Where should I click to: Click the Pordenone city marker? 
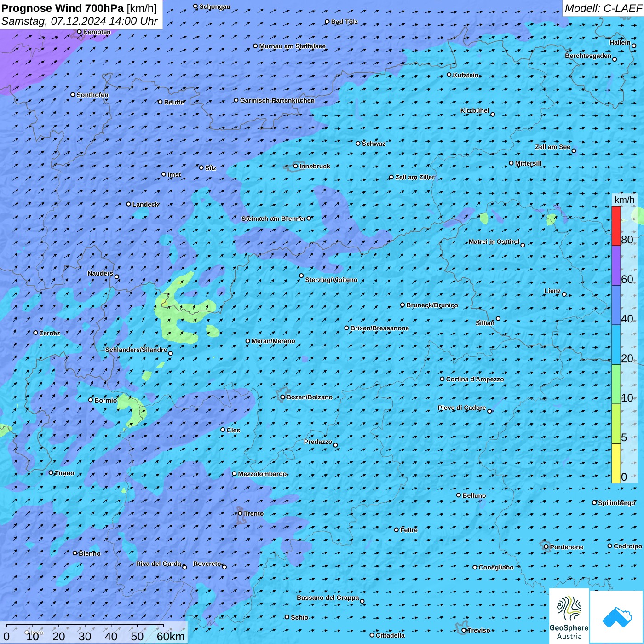click(546, 546)
